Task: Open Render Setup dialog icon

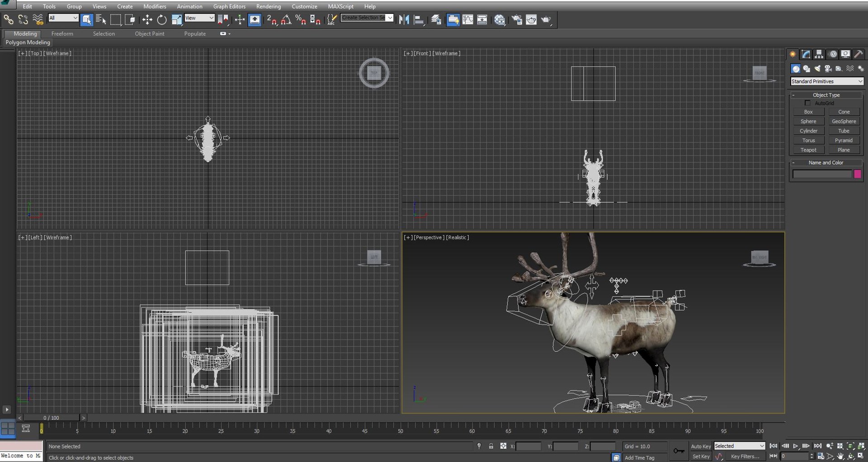Action: tap(517, 19)
